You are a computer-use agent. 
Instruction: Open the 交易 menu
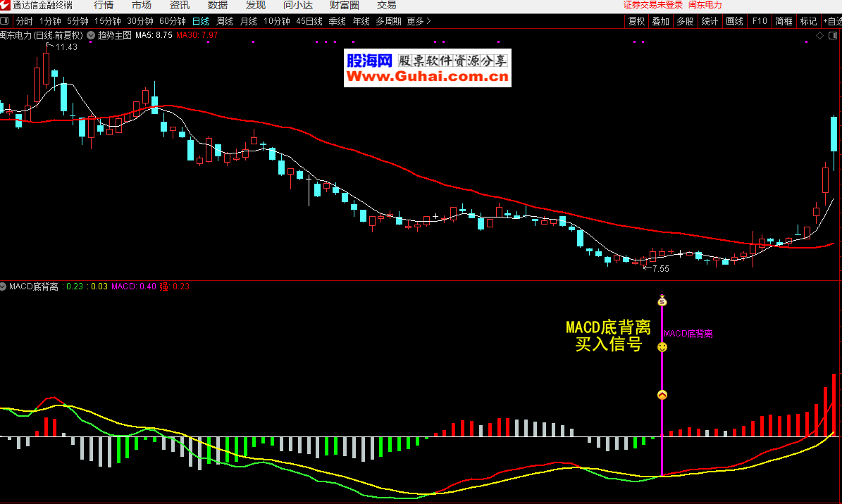click(387, 6)
